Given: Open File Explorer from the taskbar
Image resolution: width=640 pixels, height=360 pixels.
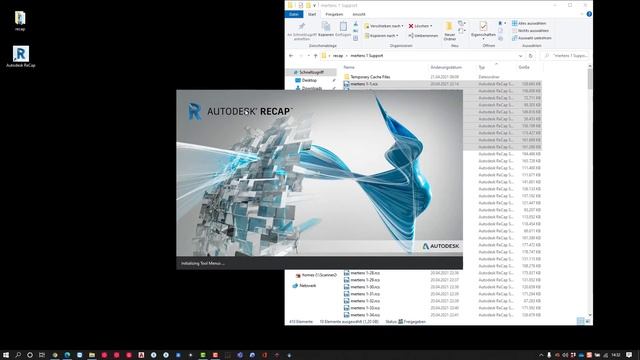Looking at the screenshot, I should pos(92,355).
